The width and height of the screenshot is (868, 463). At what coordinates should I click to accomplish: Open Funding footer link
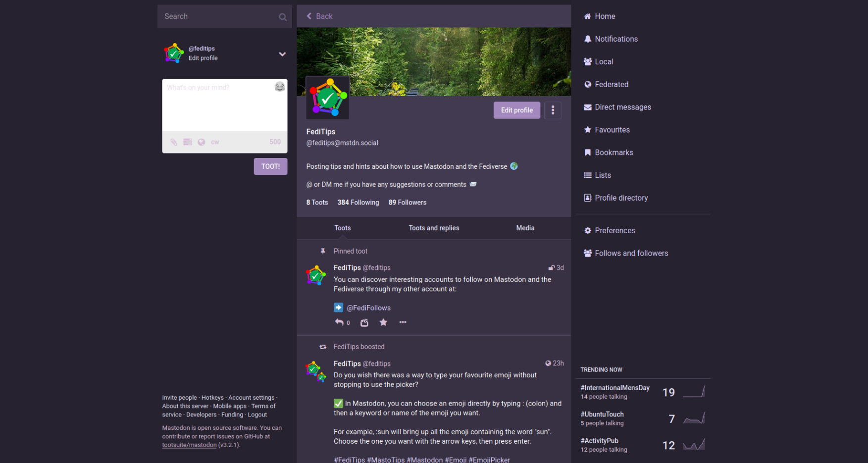click(x=232, y=415)
